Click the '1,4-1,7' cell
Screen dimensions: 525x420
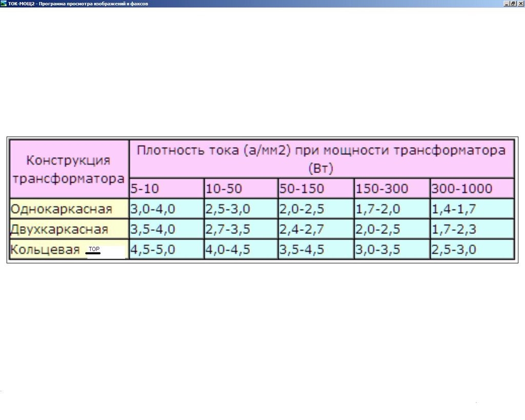pos(472,209)
